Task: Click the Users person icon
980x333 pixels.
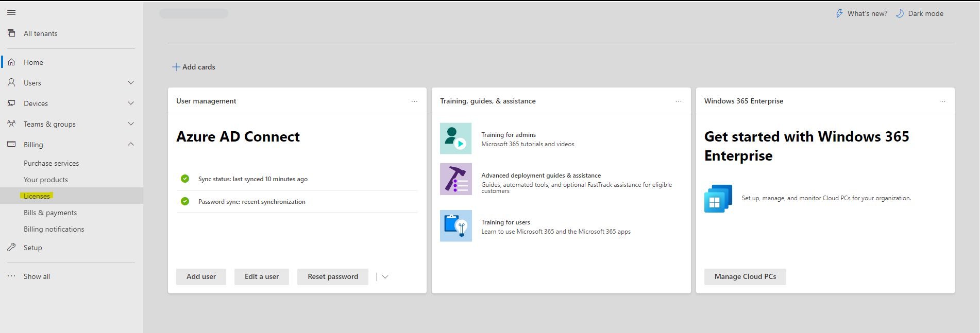Action: pos(11,82)
